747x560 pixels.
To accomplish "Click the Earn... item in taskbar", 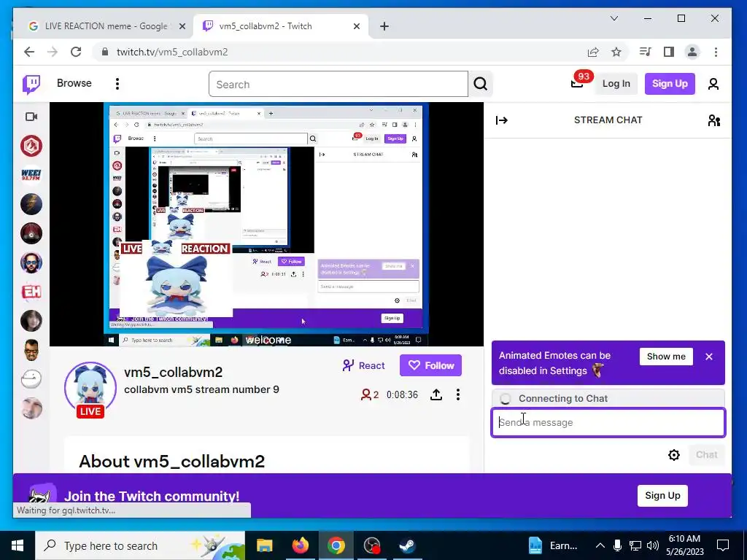I will [554, 545].
